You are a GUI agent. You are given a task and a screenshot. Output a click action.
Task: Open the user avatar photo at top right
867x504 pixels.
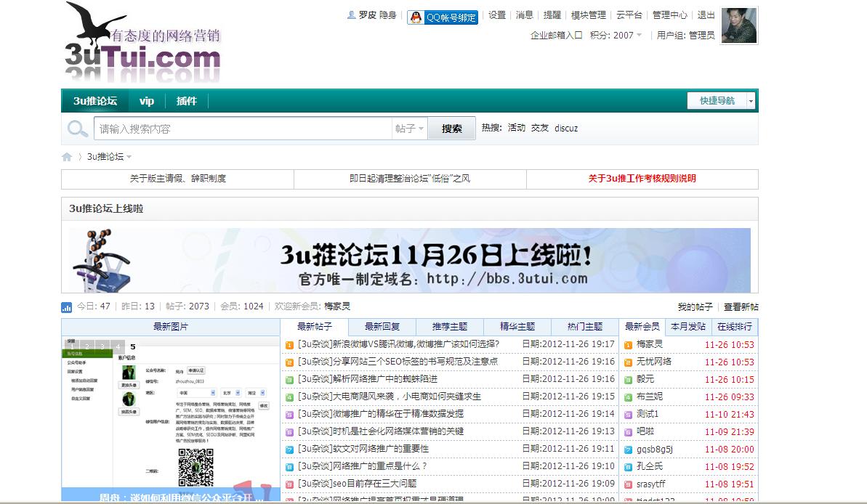point(739,26)
